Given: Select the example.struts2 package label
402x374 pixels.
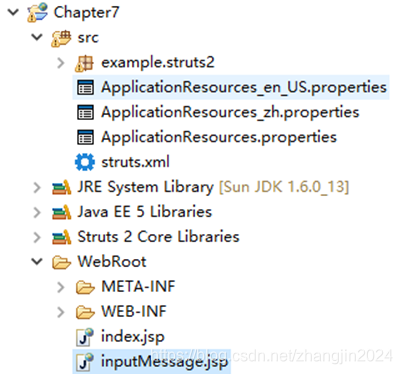Looking at the screenshot, I should click(x=158, y=62).
